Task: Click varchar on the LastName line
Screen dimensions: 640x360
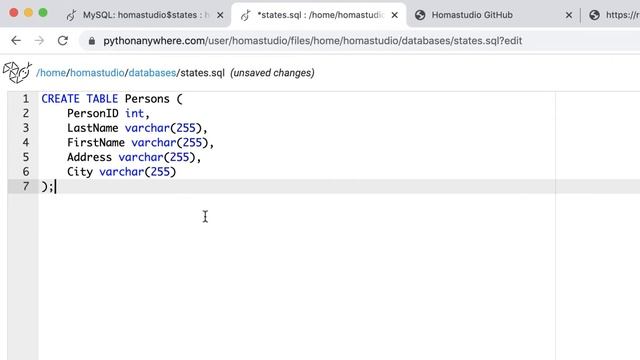Action: (147, 128)
